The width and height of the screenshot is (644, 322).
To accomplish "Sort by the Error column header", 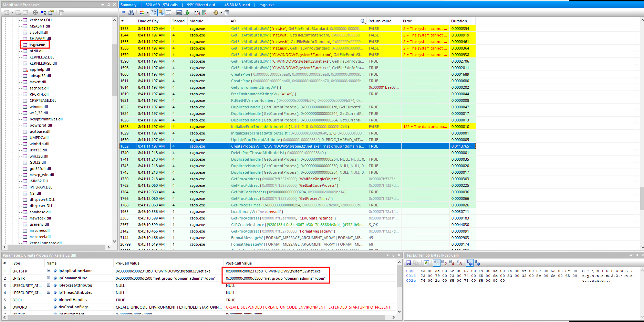I will (x=425, y=21).
